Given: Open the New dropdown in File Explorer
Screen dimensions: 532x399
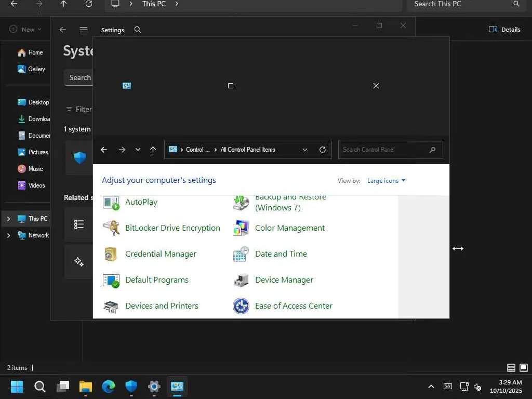Looking at the screenshot, I should click(x=25, y=30).
